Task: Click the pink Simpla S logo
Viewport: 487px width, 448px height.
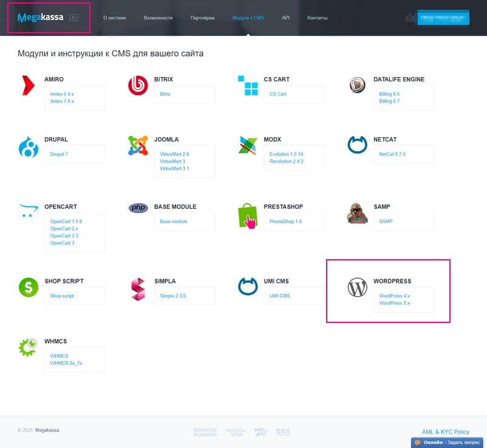Action: coord(138,289)
